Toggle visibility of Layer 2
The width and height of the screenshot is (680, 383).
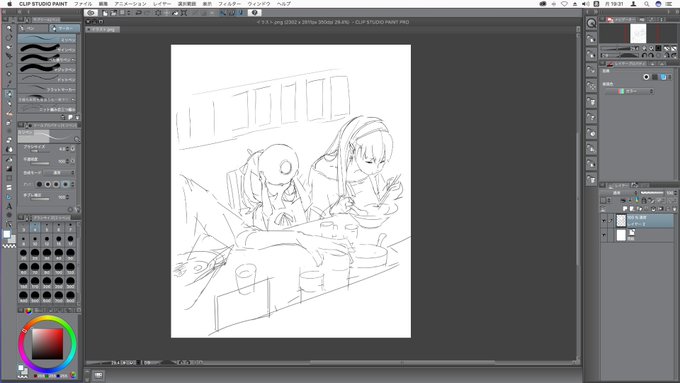pos(604,221)
